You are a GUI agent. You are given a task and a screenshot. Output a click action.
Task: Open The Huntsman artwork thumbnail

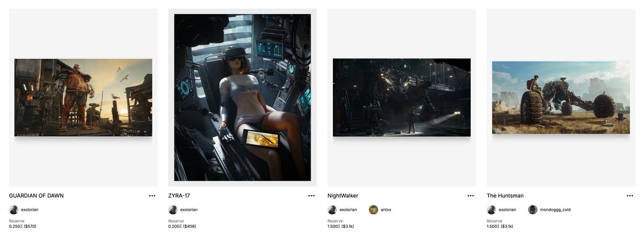point(561,98)
